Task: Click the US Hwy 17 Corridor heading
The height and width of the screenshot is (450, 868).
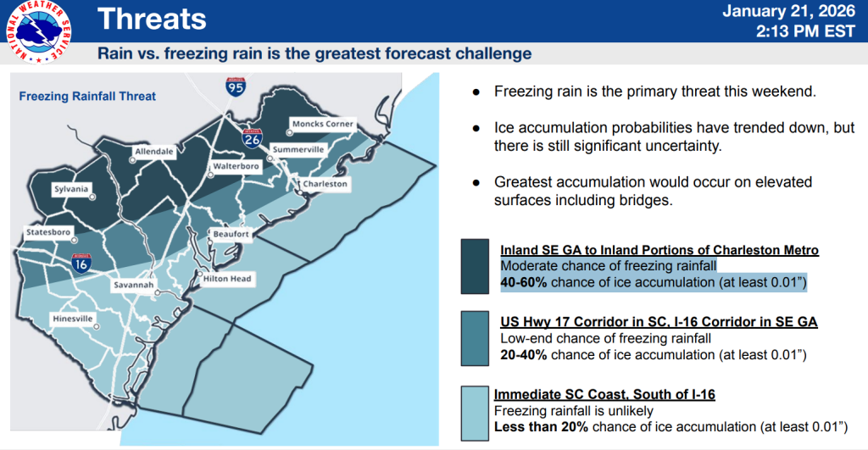Action: pyautogui.click(x=659, y=323)
